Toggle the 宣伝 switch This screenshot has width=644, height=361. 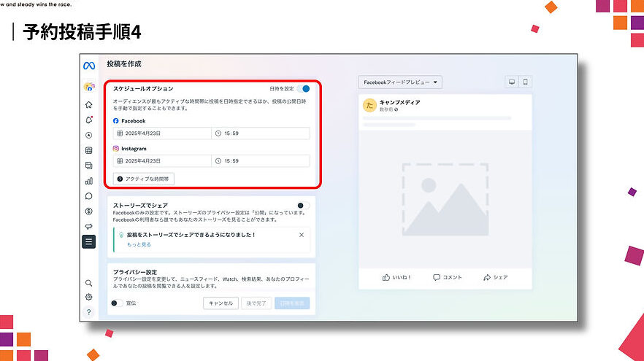click(x=117, y=303)
